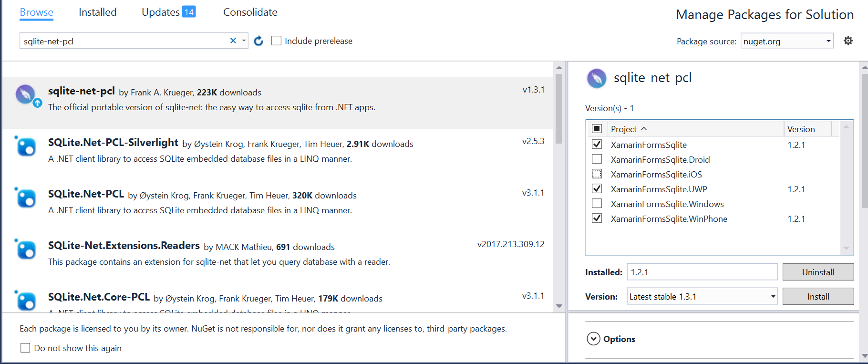
Task: Click the Updates count badge 14
Action: click(189, 12)
